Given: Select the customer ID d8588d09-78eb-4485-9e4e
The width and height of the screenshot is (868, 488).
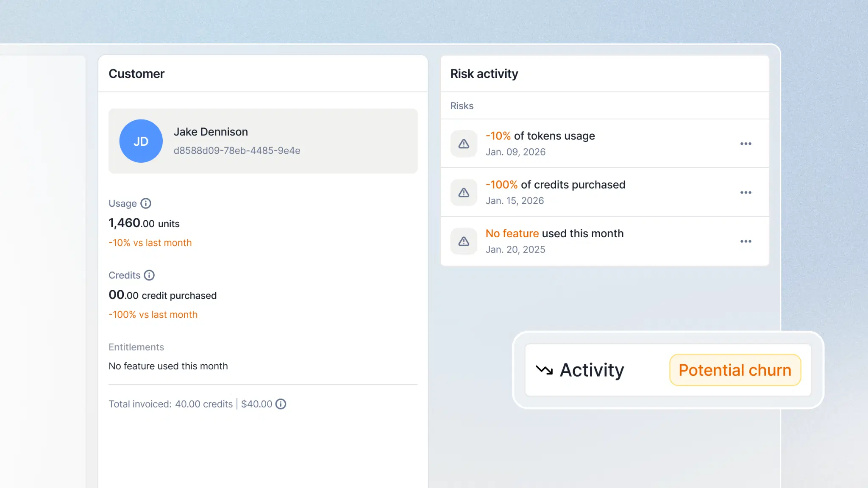Looking at the screenshot, I should tap(237, 150).
